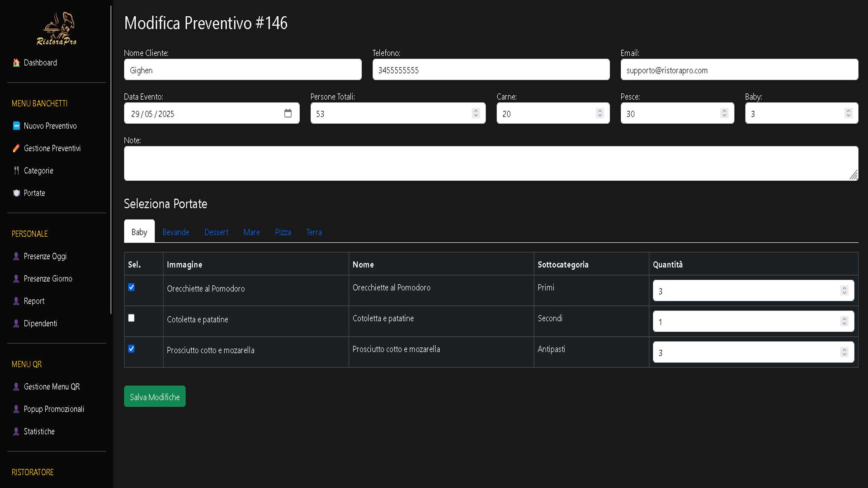Open the Mare tab
Image resolution: width=868 pixels, height=488 pixels.
(251, 232)
